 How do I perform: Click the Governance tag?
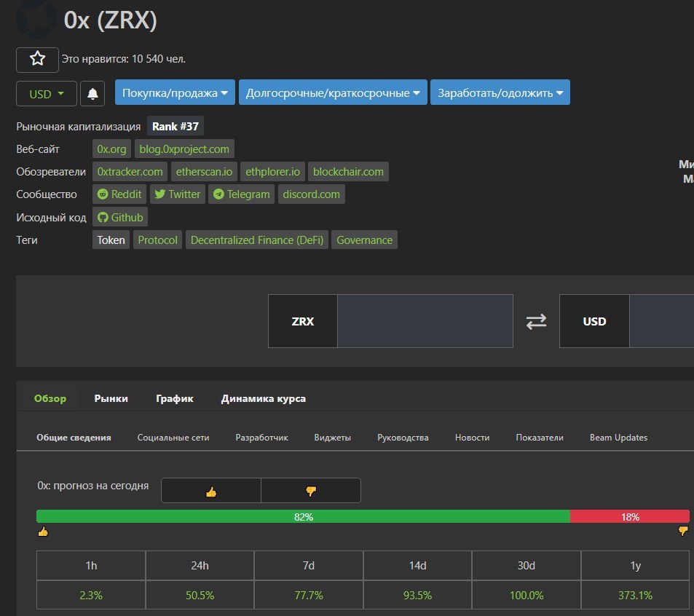(364, 240)
